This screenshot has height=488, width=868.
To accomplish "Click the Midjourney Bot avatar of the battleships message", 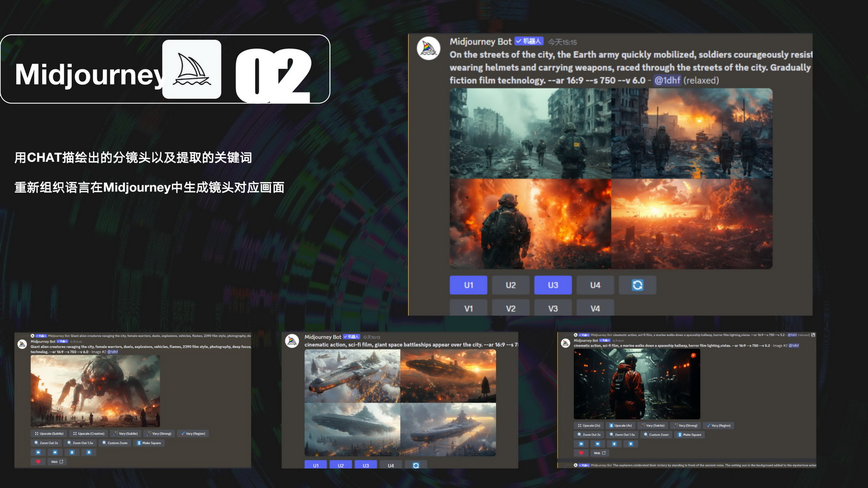I will 292,341.
